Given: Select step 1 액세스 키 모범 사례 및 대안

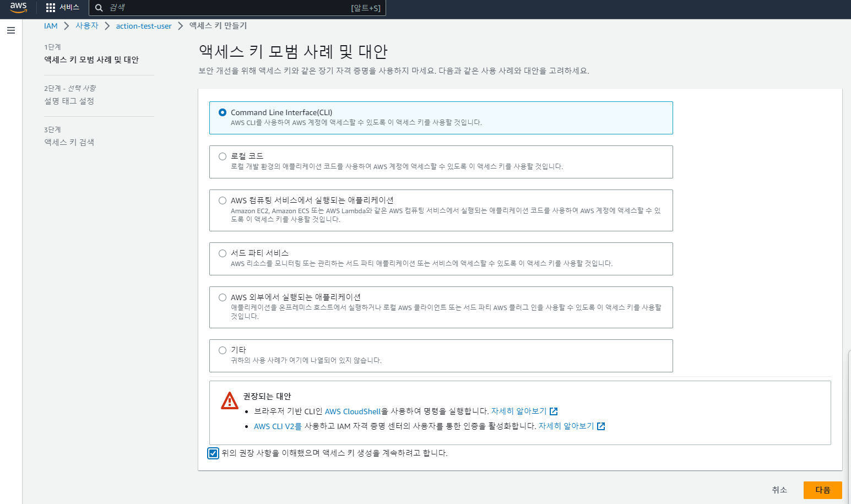Looking at the screenshot, I should coord(91,59).
